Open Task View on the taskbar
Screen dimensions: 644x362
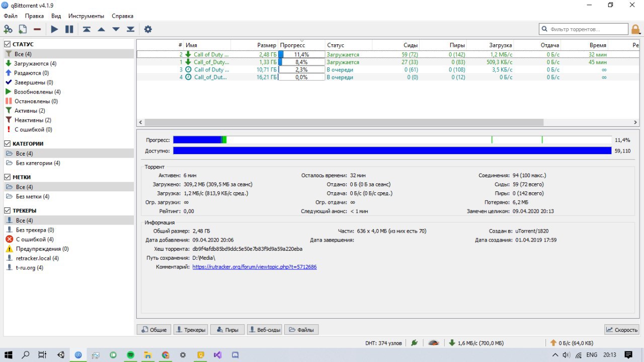tap(43, 355)
